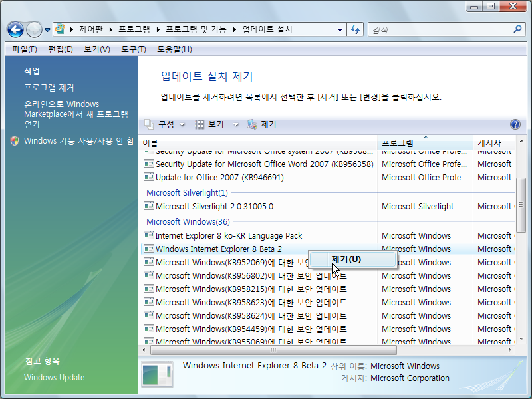Open address bar history dropdown

[340, 30]
